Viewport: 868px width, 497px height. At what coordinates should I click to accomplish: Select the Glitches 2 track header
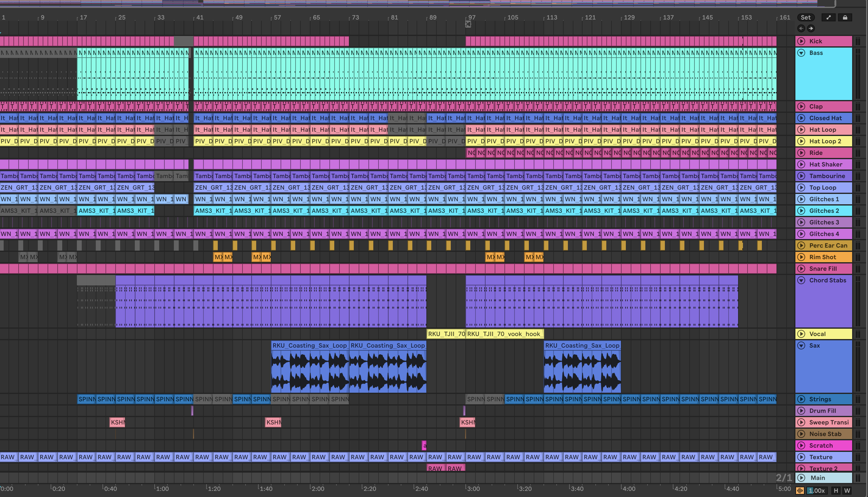click(824, 211)
